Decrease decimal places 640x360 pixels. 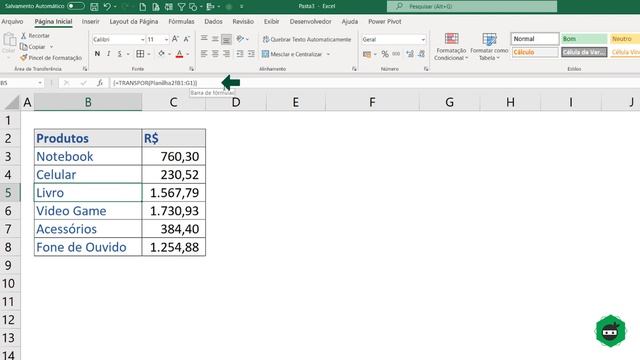pos(422,54)
